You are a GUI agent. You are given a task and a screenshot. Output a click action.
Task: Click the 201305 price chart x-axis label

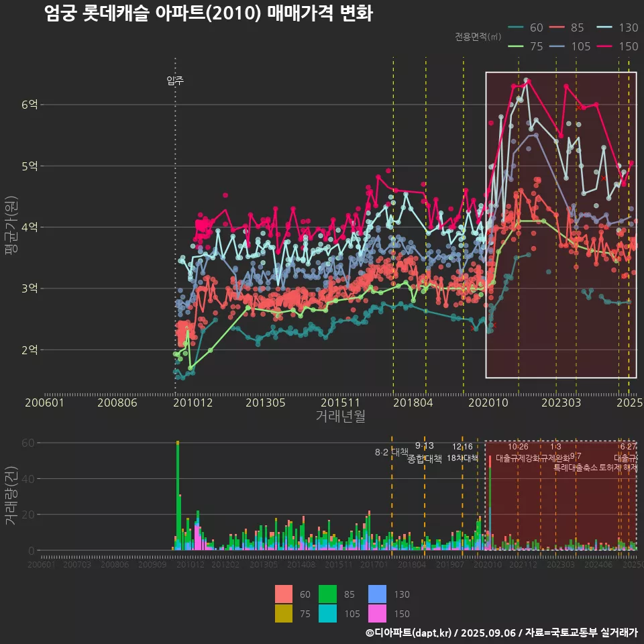pos(266,402)
